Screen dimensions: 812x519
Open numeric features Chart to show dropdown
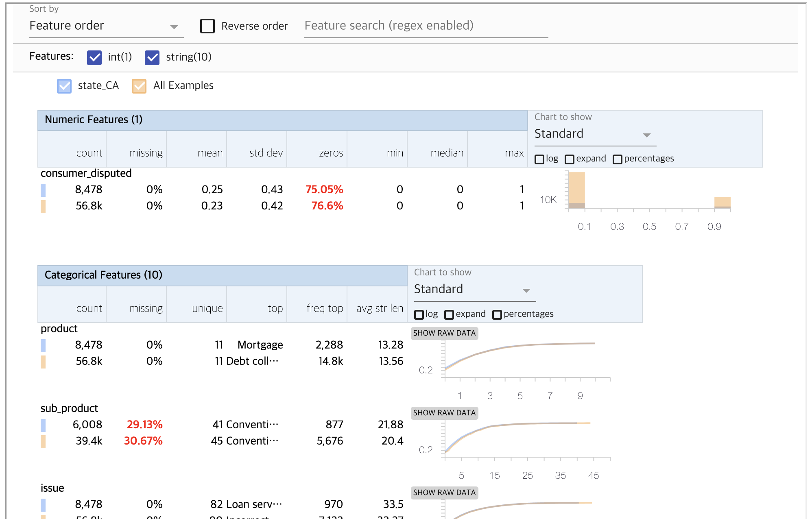pos(595,134)
